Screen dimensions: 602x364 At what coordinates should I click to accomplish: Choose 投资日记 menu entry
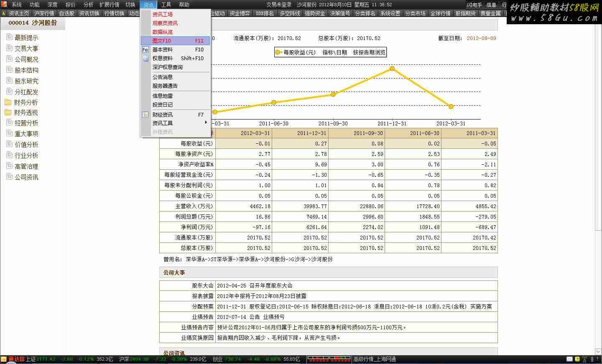click(x=175, y=104)
